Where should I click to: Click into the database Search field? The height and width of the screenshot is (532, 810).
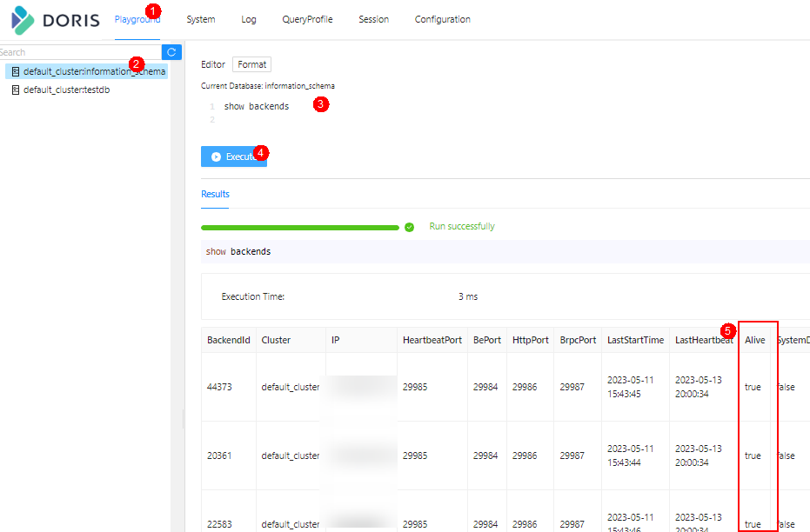[78, 52]
